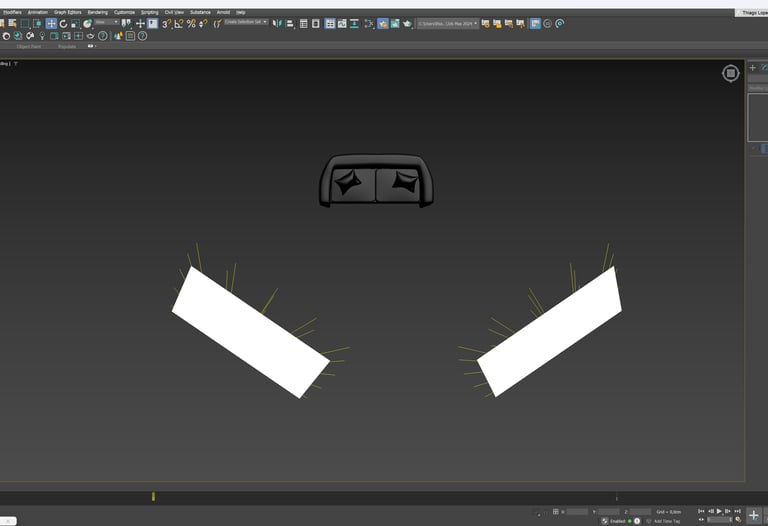Image resolution: width=768 pixels, height=526 pixels.
Task: Click the edit named selection sets icon
Action: (x=217, y=24)
